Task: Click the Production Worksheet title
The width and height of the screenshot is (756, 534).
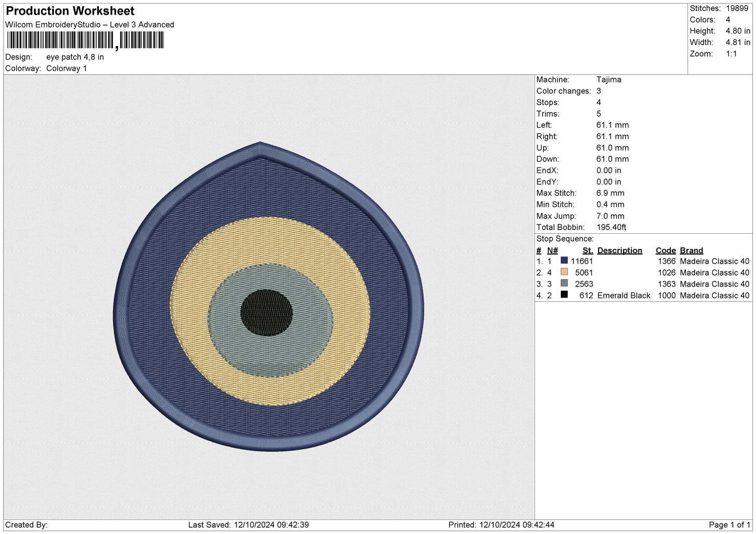Action: [x=70, y=11]
